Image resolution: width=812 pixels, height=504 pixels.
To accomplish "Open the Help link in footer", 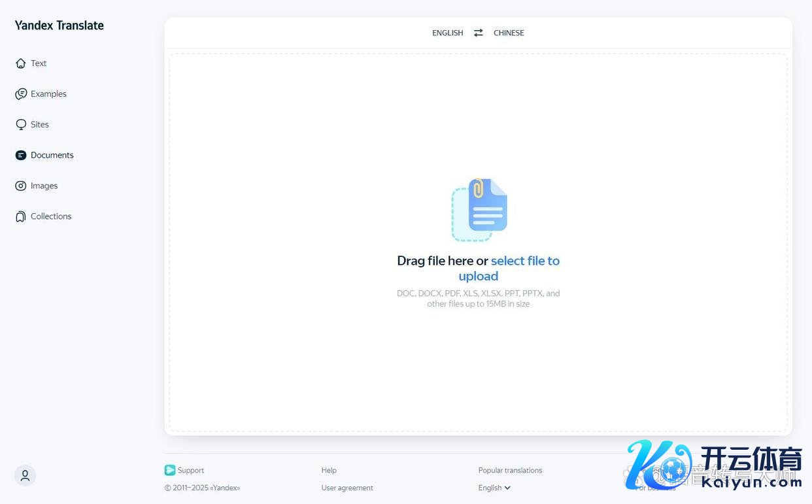I will pyautogui.click(x=329, y=470).
